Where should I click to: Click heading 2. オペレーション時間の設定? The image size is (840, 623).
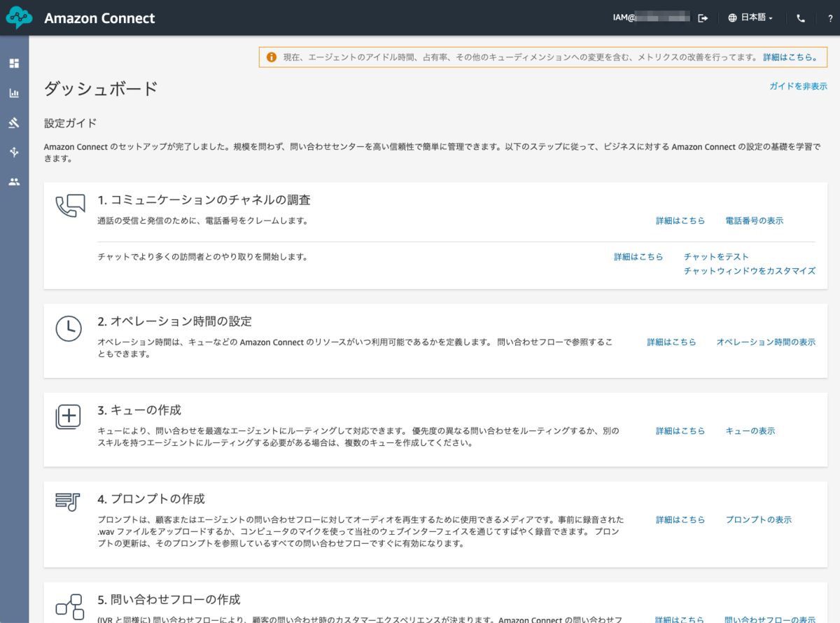[174, 321]
